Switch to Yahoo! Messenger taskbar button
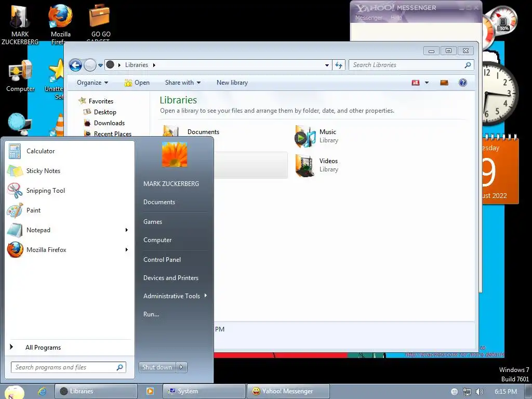 tap(288, 391)
